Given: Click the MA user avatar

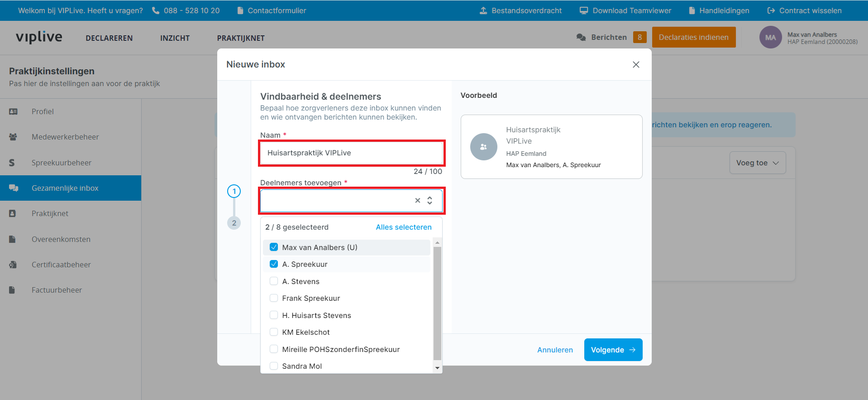Looking at the screenshot, I should (x=770, y=38).
